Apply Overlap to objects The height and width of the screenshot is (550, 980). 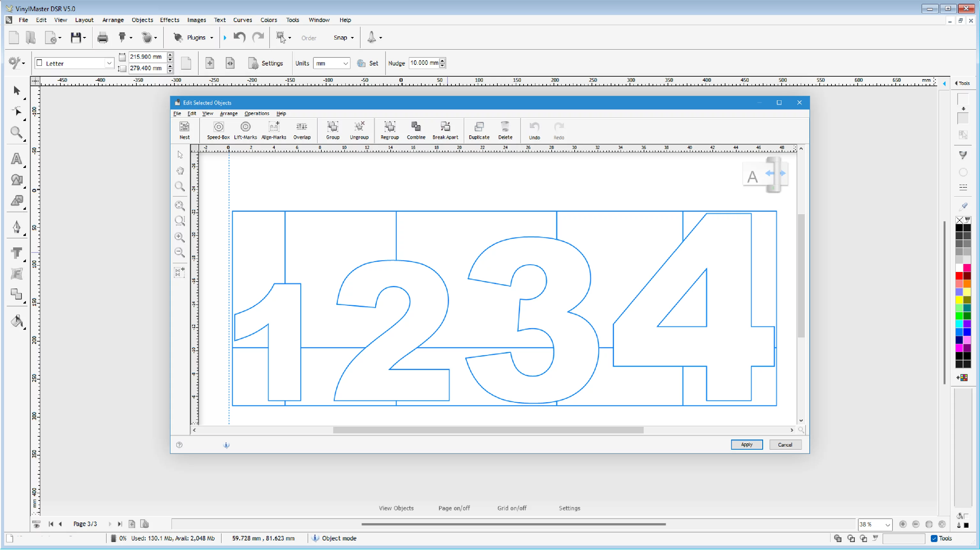[x=302, y=130]
